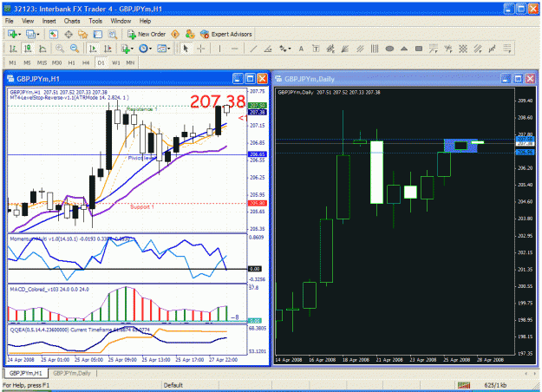Switch to W1 timeframe
The image size is (542, 392).
[x=116, y=63]
